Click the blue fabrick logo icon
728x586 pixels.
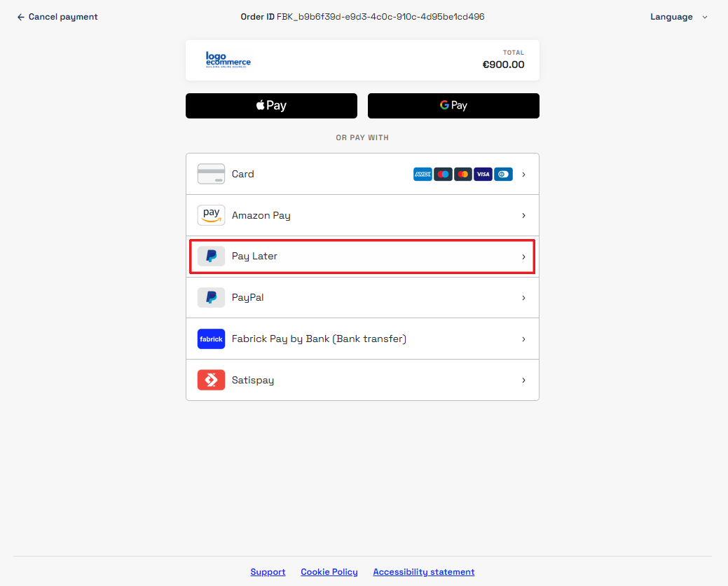[211, 339]
